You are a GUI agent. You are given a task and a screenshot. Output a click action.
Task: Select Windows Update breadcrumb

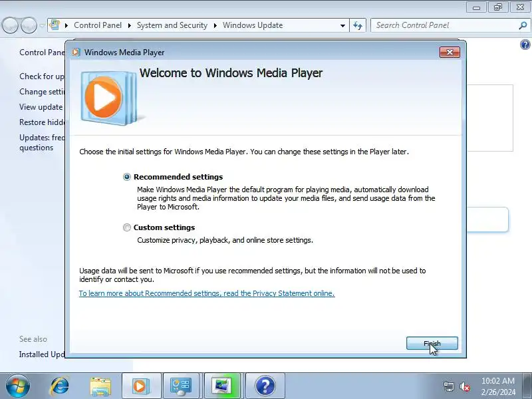[x=253, y=25]
